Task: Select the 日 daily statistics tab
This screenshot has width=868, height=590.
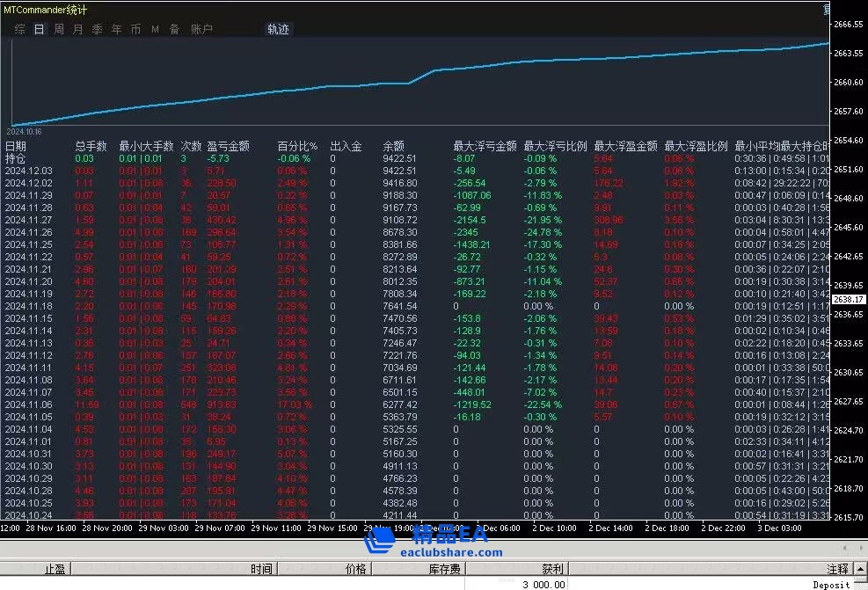Action: (x=39, y=29)
